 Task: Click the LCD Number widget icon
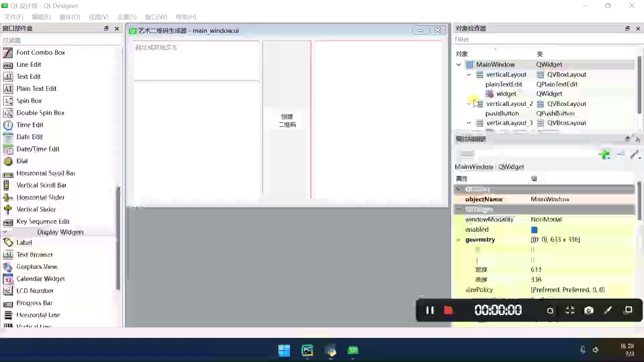pyautogui.click(x=8, y=291)
